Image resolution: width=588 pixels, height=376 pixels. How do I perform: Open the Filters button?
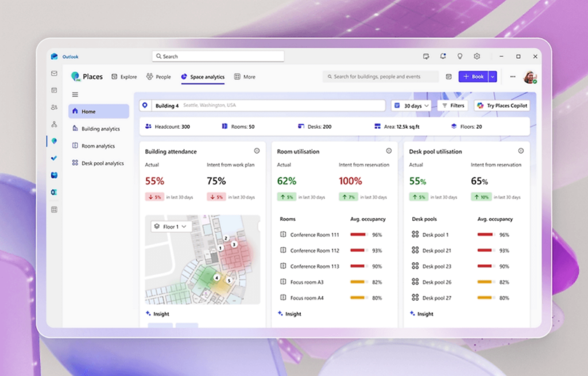[453, 106]
